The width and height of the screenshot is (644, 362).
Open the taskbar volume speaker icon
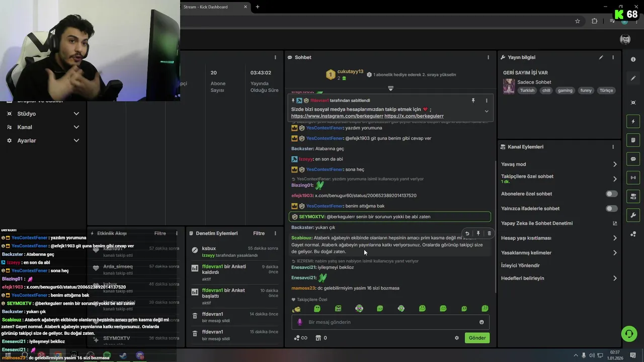click(592, 355)
